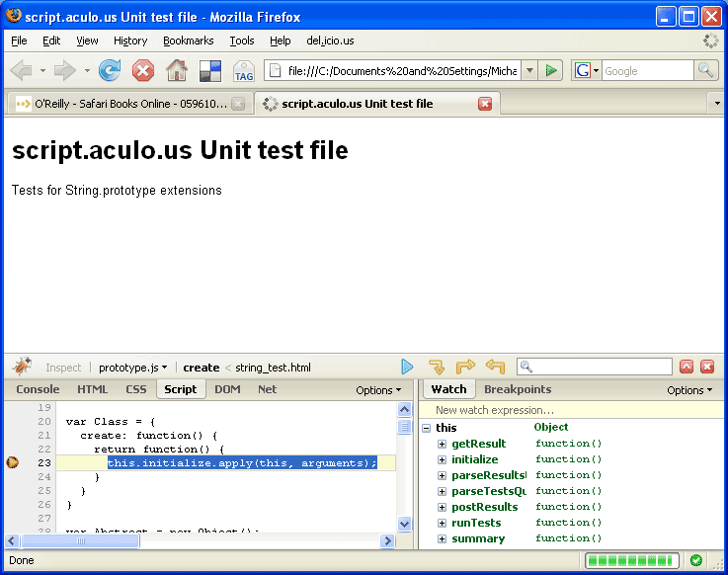Image resolution: width=728 pixels, height=575 pixels.
Task: Expand the summary property
Action: [x=442, y=538]
